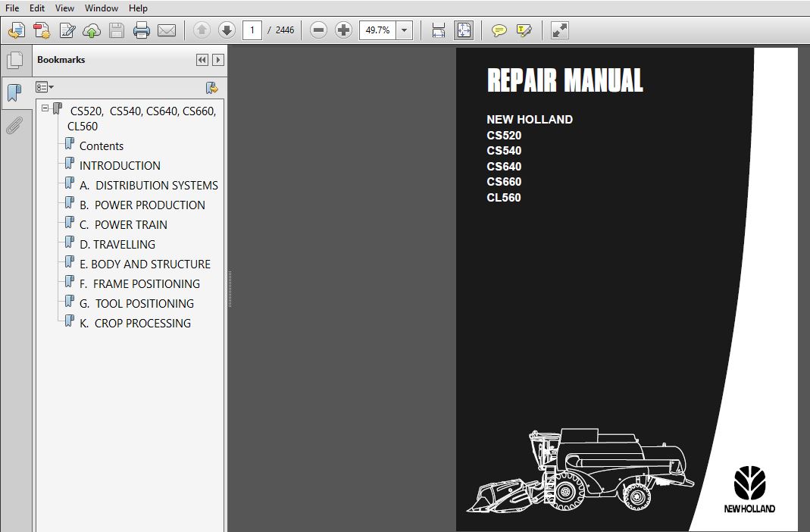
Task: Jump to K. CROP PROCESSING bookmark
Action: [x=136, y=323]
